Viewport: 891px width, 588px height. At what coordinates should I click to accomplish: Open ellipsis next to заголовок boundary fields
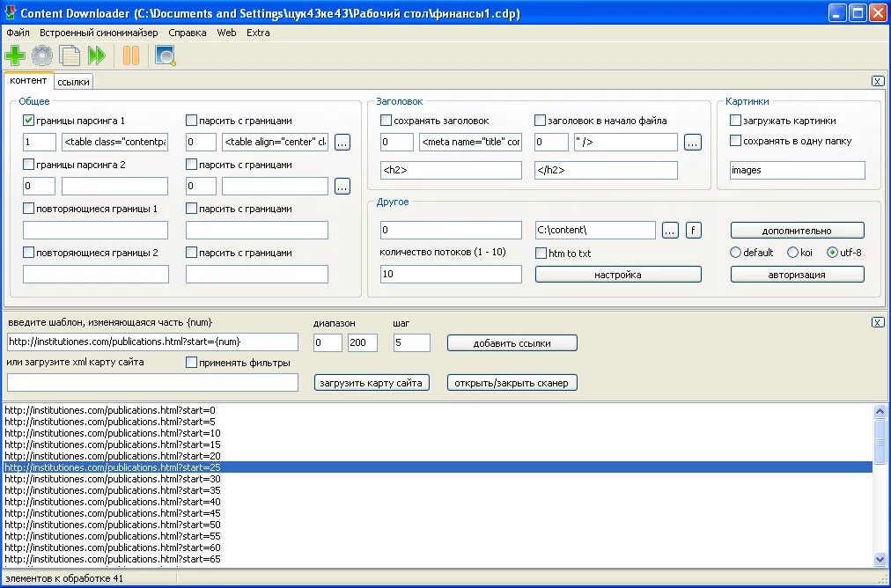693,142
